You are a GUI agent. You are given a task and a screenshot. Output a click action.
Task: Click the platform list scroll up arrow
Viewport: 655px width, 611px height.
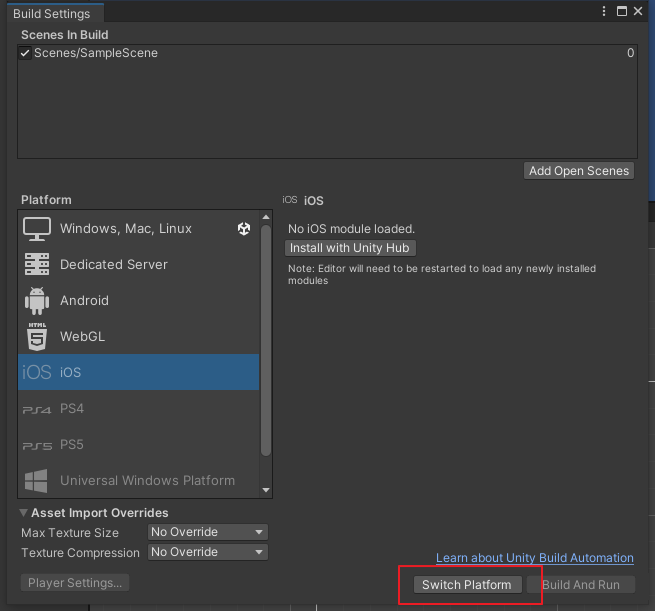click(x=266, y=217)
